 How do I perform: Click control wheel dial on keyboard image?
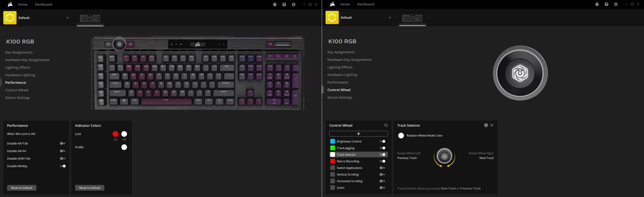[x=119, y=44]
